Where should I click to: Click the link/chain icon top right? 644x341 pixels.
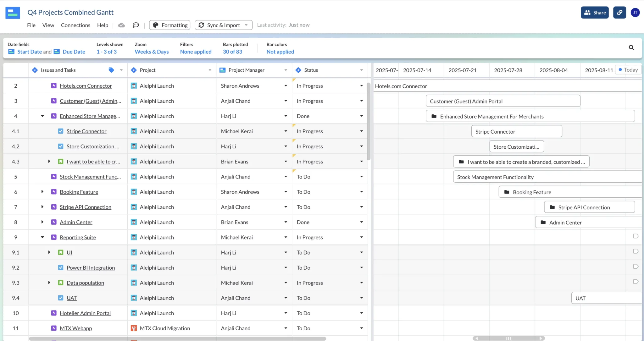pyautogui.click(x=620, y=12)
